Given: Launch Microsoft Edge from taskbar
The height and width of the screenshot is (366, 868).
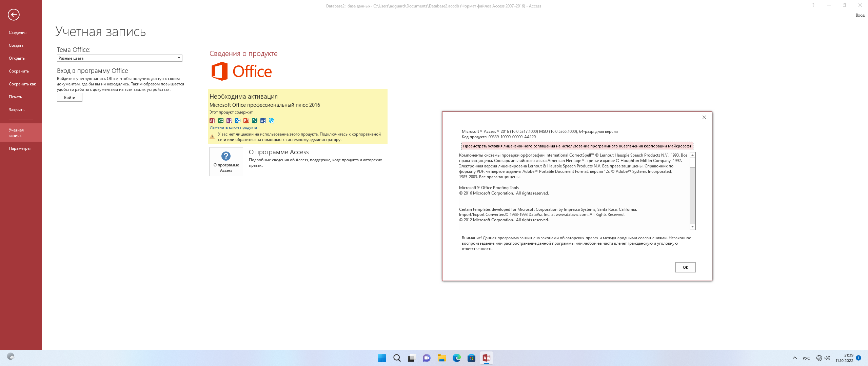Looking at the screenshot, I should (456, 358).
